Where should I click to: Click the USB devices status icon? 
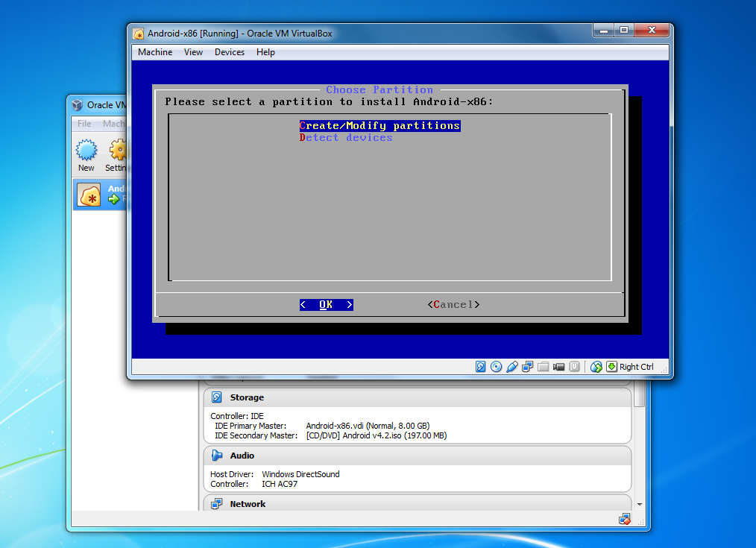(512, 367)
